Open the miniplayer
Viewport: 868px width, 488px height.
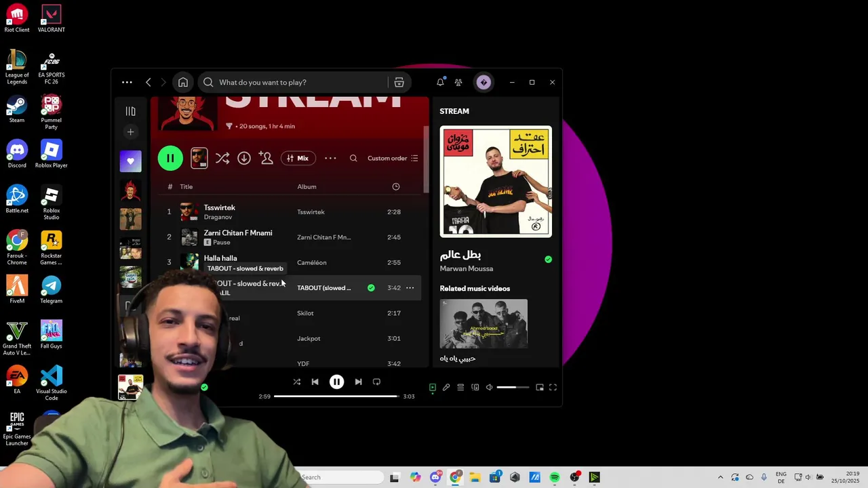pyautogui.click(x=540, y=388)
